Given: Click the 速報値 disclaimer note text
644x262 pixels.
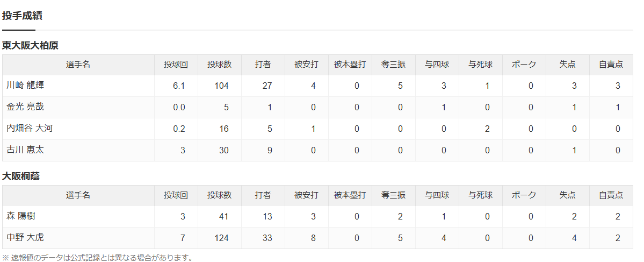Looking at the screenshot, I should click(x=97, y=258).
